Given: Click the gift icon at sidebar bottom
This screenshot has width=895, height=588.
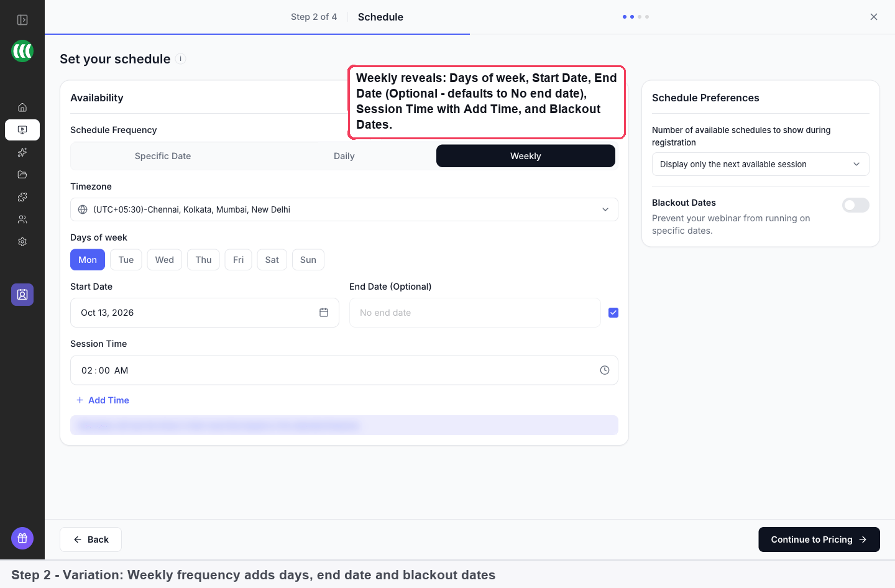Looking at the screenshot, I should point(22,538).
